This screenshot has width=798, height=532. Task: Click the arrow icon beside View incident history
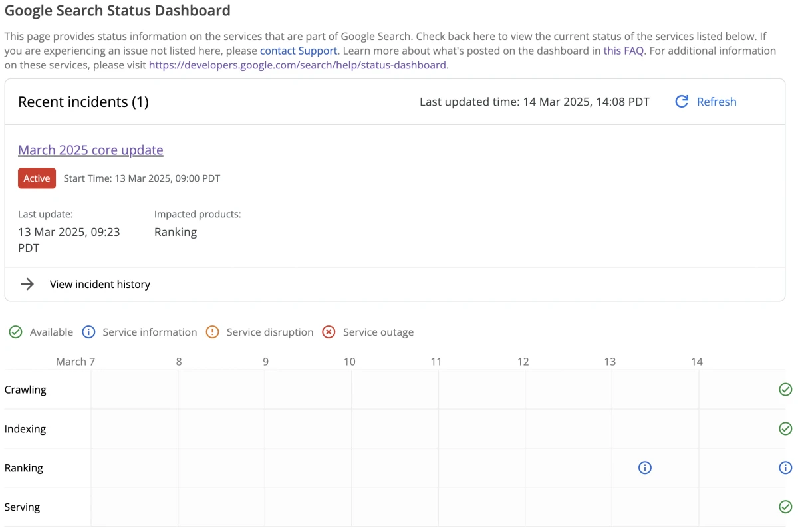27,284
